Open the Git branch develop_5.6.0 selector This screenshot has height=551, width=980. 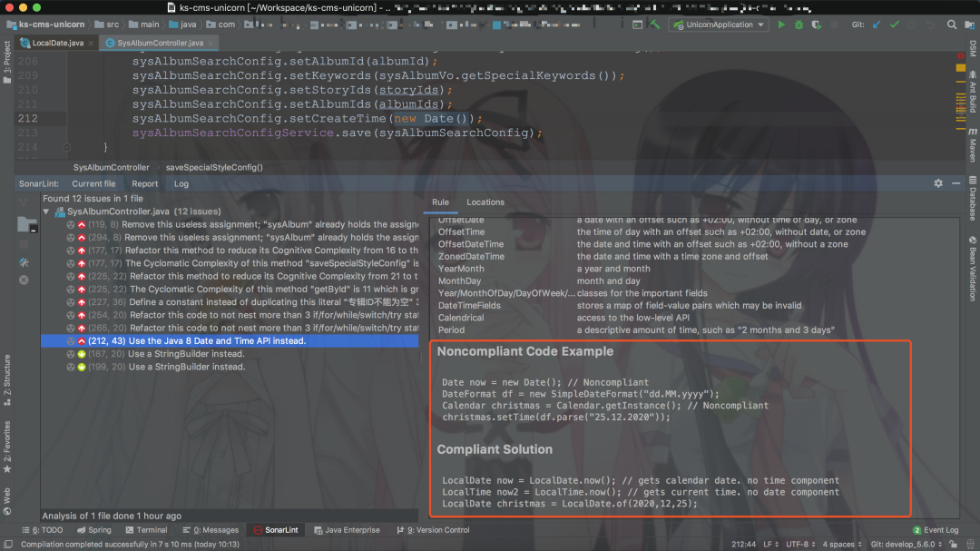point(906,544)
